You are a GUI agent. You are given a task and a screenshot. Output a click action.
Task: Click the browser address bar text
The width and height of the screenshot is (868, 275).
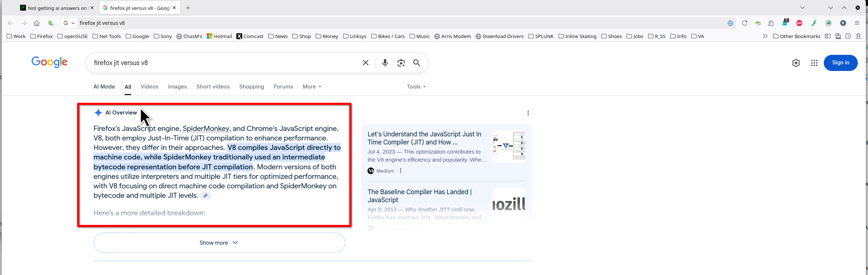point(102,23)
